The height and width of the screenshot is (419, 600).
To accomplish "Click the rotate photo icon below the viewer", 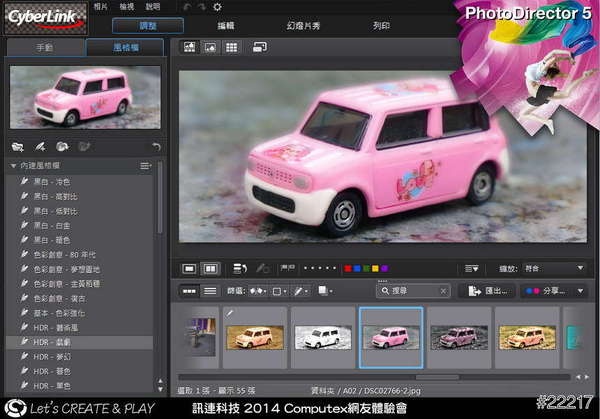I will pyautogui.click(x=240, y=268).
